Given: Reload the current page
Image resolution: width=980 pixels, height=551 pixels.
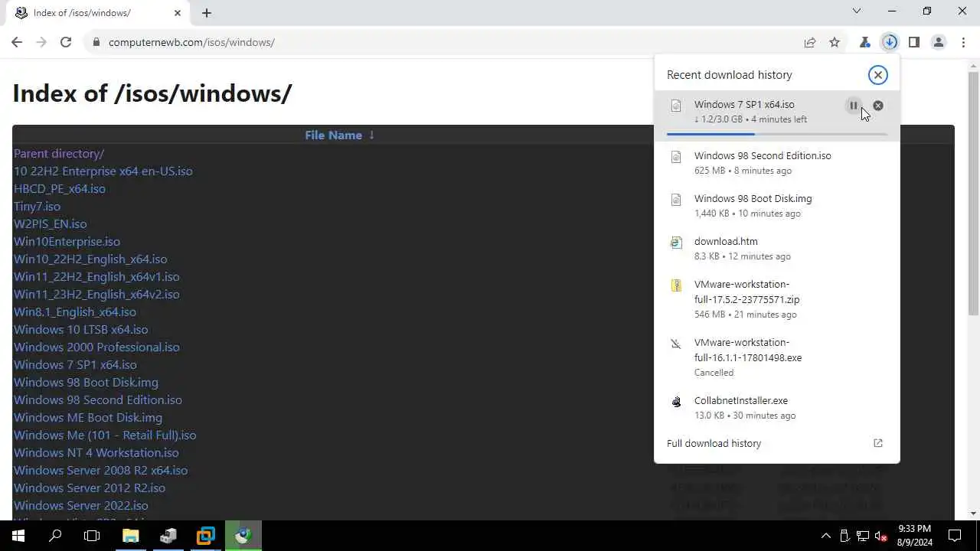Looking at the screenshot, I should point(66,42).
